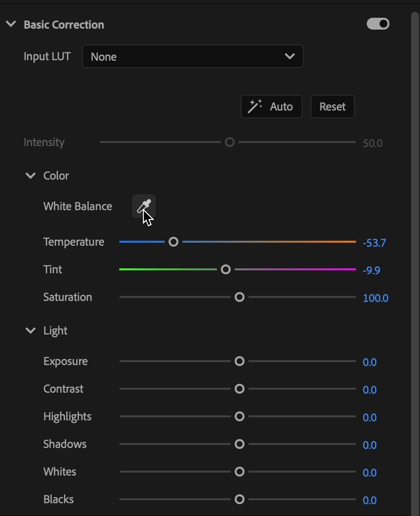Collapse the Light section chevron

[31, 331]
